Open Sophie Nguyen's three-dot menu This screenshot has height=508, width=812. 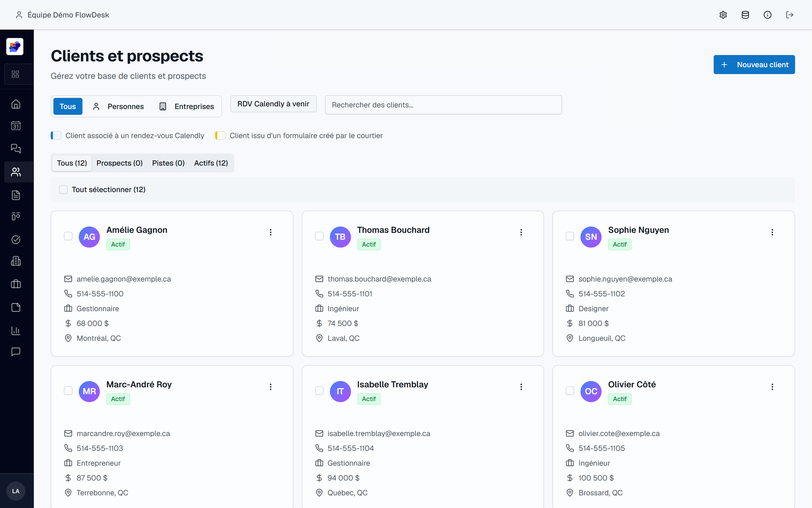pyautogui.click(x=772, y=232)
